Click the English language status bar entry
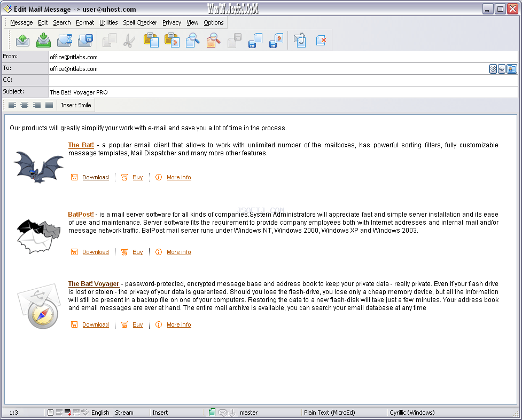 100,413
